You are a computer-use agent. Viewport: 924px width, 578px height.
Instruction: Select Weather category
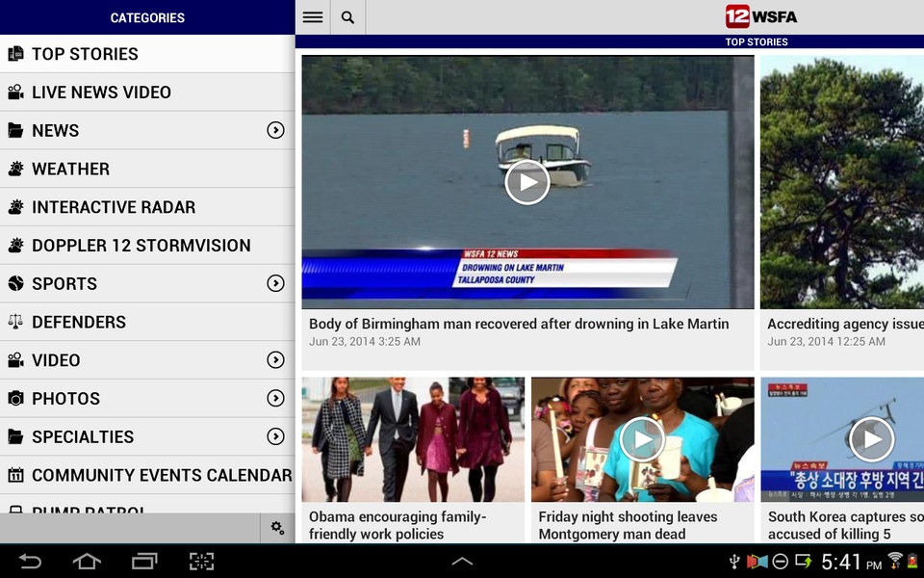147,169
